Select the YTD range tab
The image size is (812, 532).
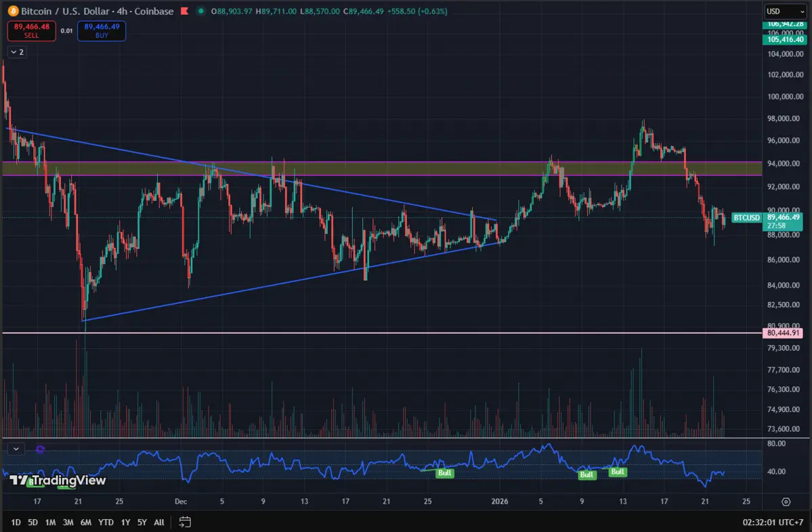pos(106,522)
